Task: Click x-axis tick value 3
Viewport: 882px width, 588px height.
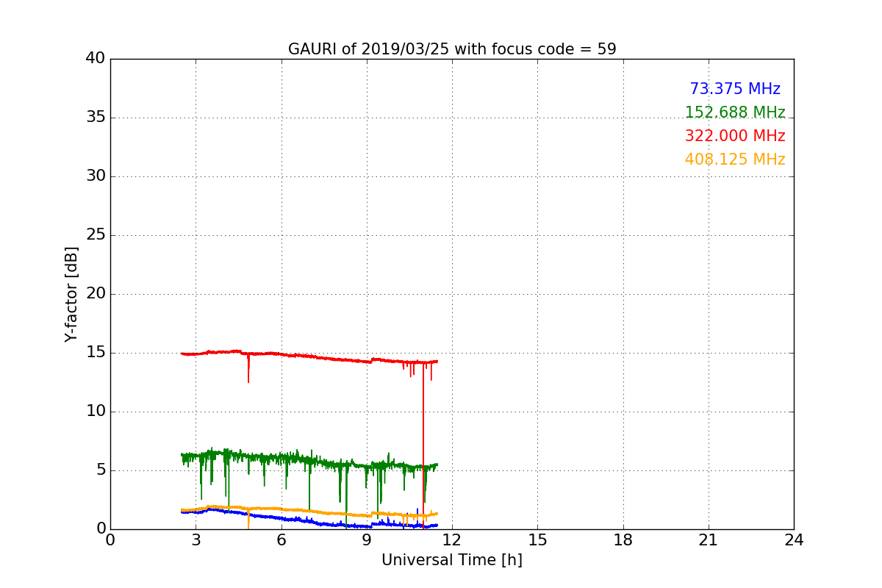Action: [x=196, y=540]
